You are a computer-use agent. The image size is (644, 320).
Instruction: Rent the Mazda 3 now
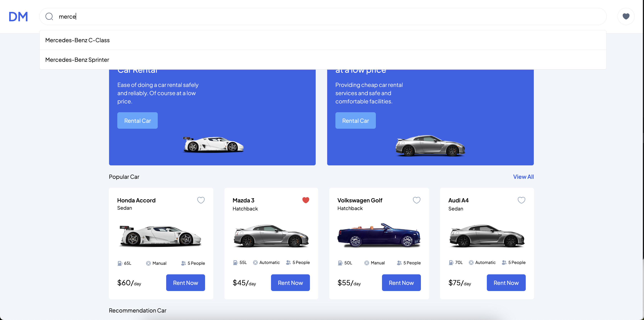(x=290, y=283)
